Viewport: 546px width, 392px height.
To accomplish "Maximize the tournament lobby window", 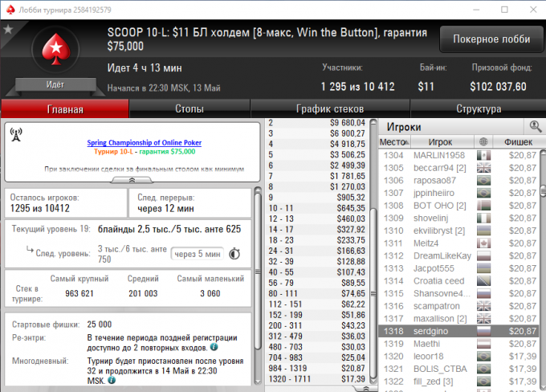I will pyautogui.click(x=504, y=10).
